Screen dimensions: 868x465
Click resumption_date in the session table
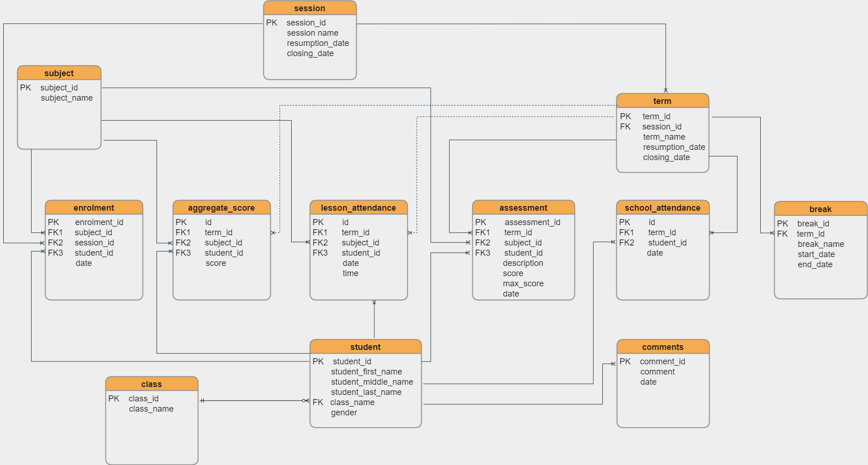coord(318,43)
